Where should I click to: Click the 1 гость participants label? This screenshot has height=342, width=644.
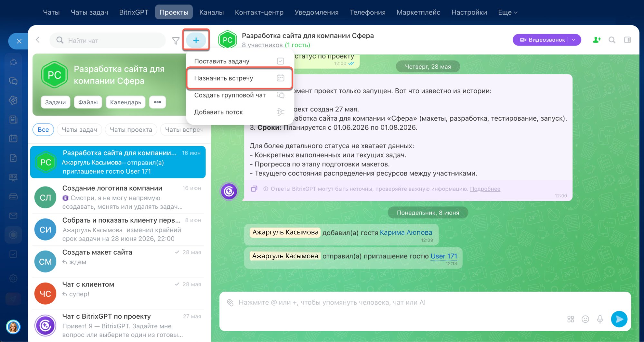coord(297,45)
